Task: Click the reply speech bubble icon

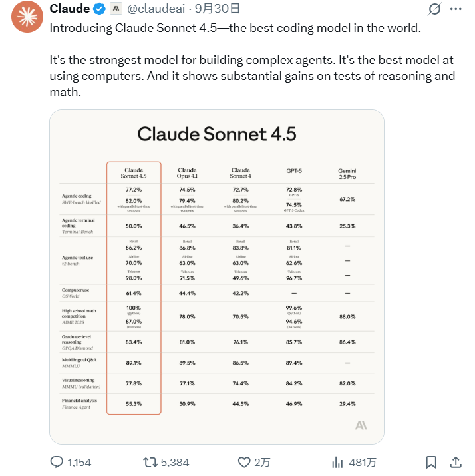Action: tap(58, 461)
